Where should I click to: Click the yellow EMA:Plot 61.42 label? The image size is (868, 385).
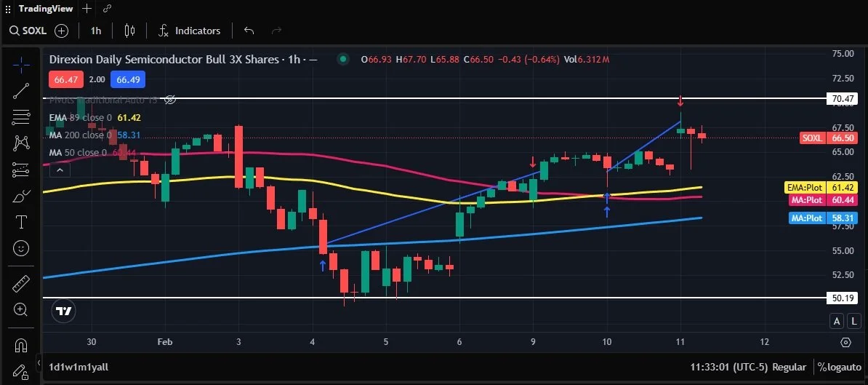(x=821, y=188)
